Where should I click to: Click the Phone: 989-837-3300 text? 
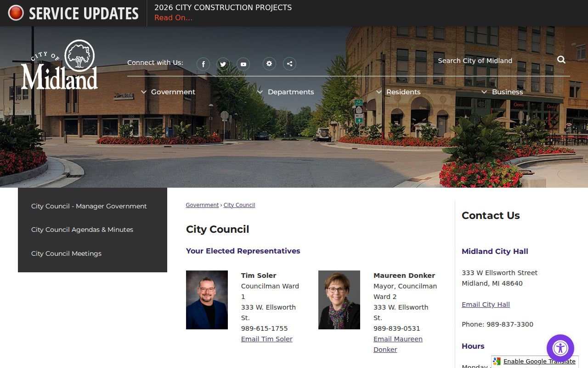498,324
